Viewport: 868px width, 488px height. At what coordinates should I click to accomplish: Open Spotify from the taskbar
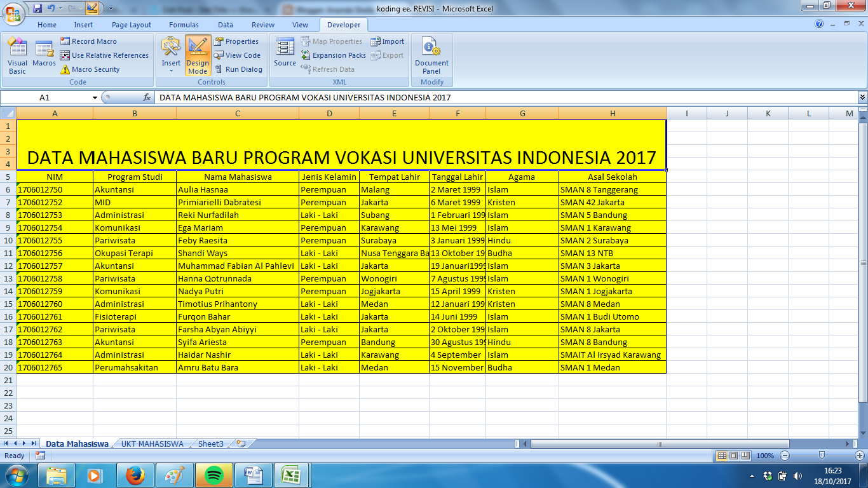click(214, 474)
